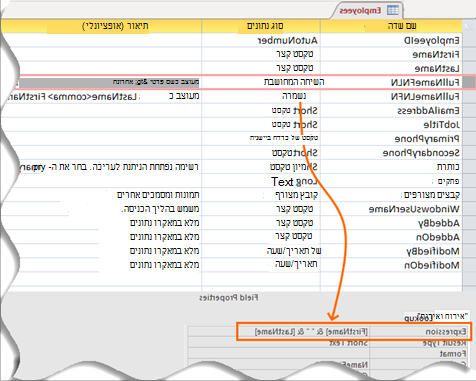The height and width of the screenshot is (381, 476).
Task: Click the שם שדה column header
Action: pos(392,26)
